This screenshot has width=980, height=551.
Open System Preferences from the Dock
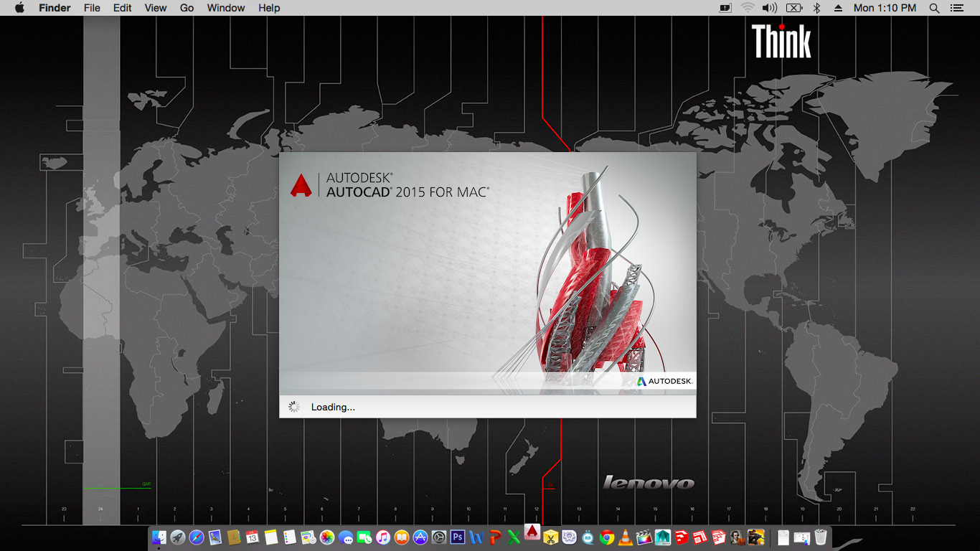[x=438, y=537]
